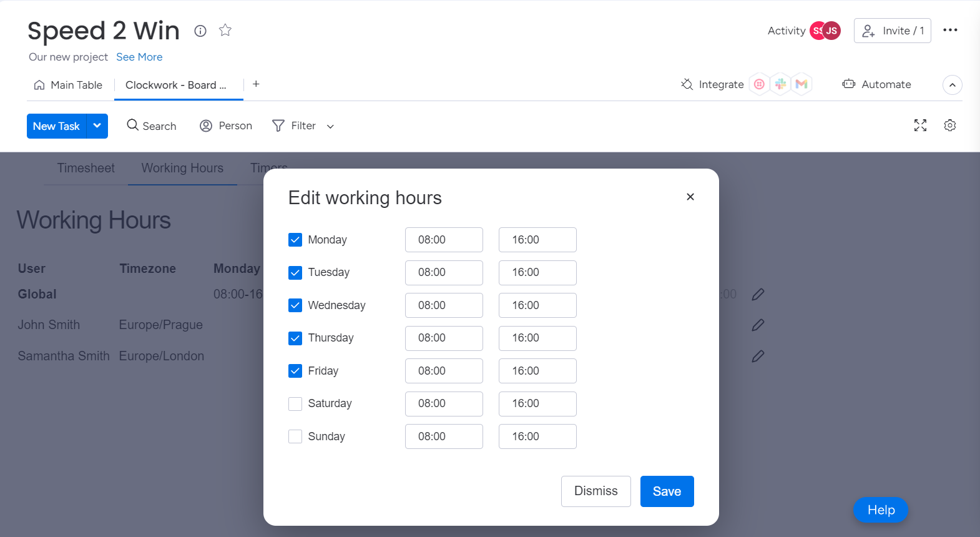980x537 pixels.
Task: Save the working hours changes
Action: tap(667, 491)
